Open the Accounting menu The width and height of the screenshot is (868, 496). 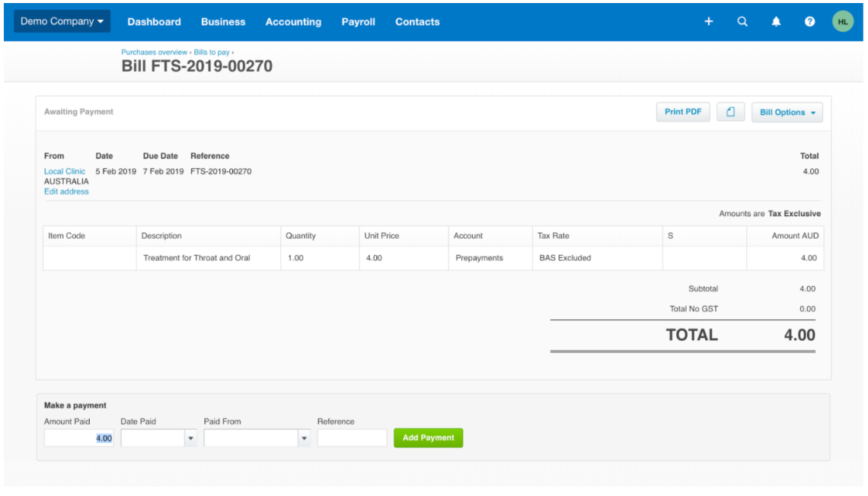coord(293,22)
